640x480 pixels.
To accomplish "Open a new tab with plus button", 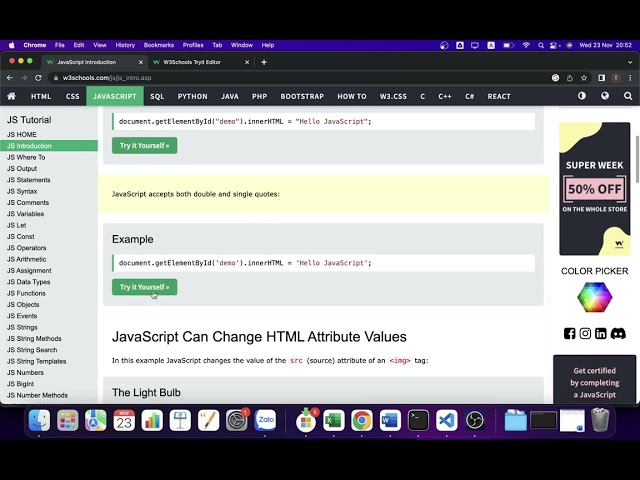I will point(264,62).
